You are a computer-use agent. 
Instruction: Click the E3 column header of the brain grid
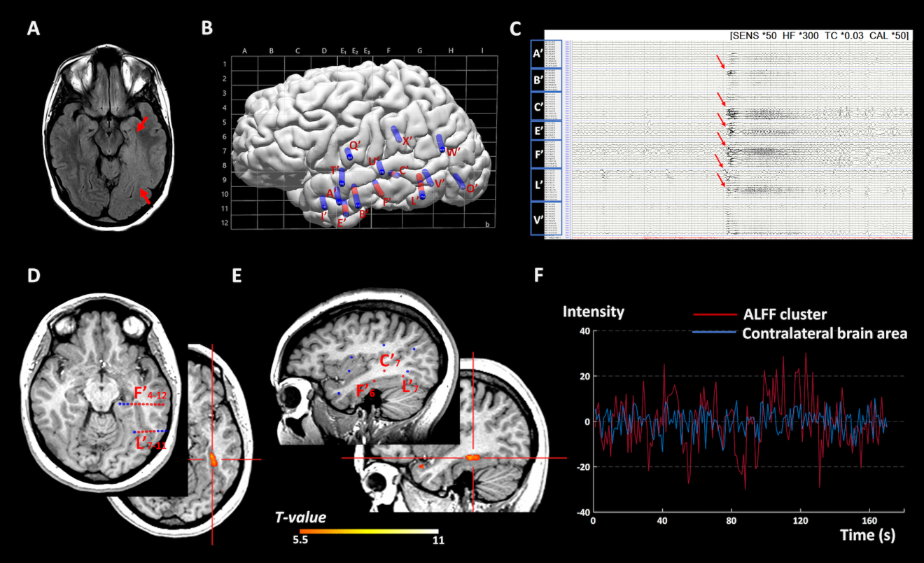pyautogui.click(x=367, y=51)
